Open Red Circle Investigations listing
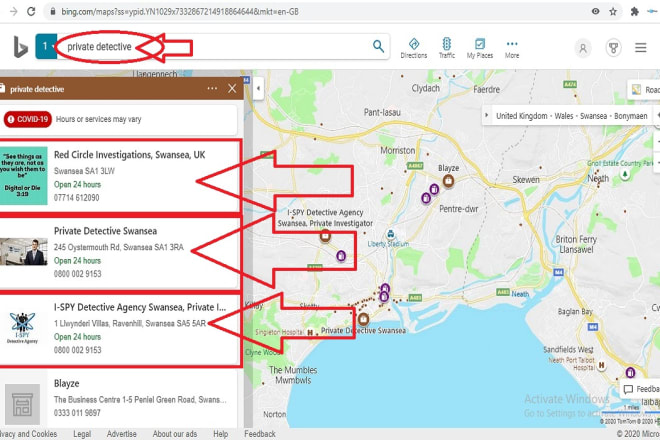 tap(129, 155)
